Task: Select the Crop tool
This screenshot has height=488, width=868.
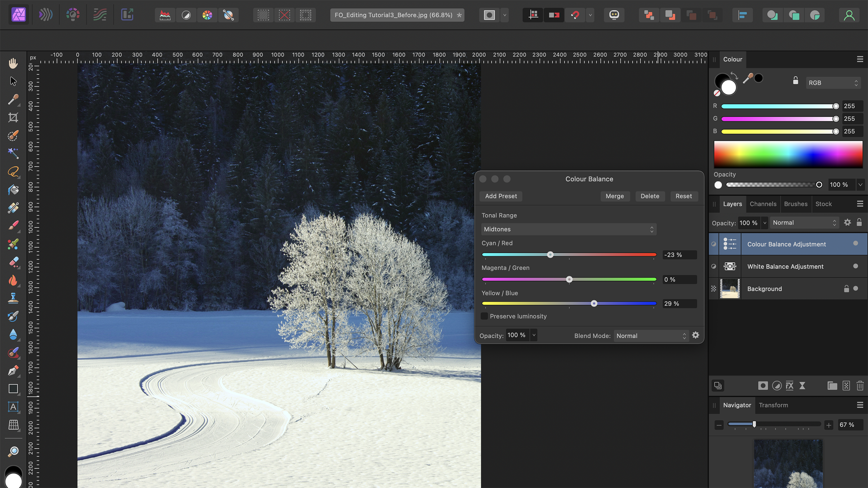Action: [x=13, y=117]
